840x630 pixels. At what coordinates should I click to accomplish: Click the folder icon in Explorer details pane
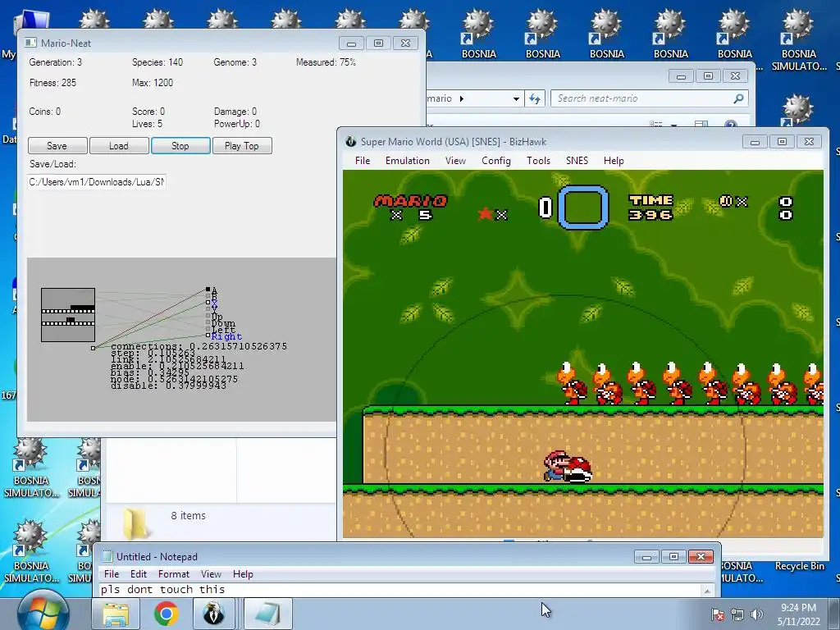[x=136, y=523]
